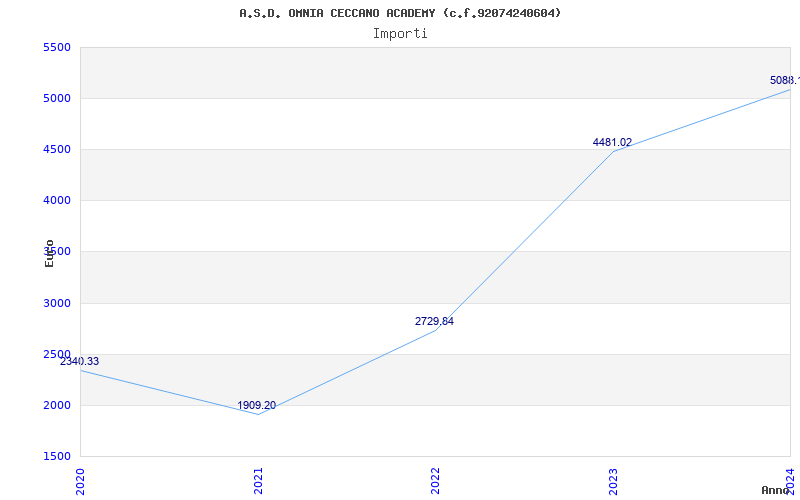The width and height of the screenshot is (800, 500).
Task: Click the Euro y-axis title
Action: (x=49, y=253)
